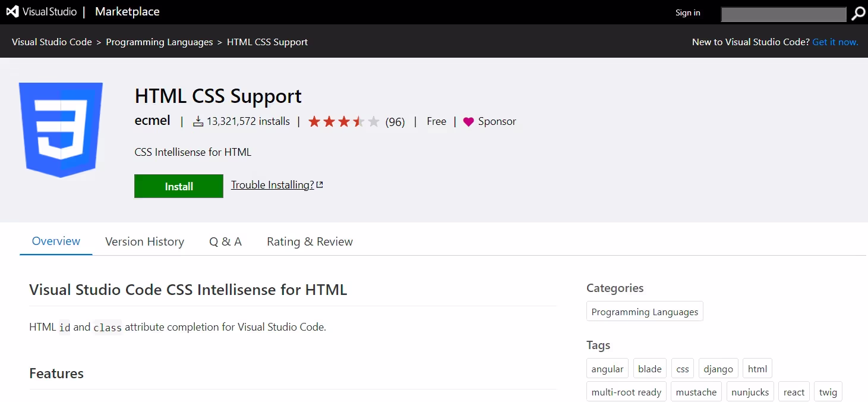868x402 pixels.
Task: Open the ecmel publisher link
Action: [x=153, y=121]
